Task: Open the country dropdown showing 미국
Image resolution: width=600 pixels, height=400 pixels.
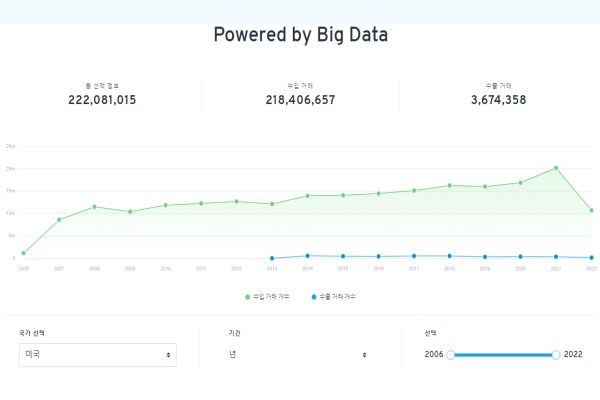Action: point(98,355)
